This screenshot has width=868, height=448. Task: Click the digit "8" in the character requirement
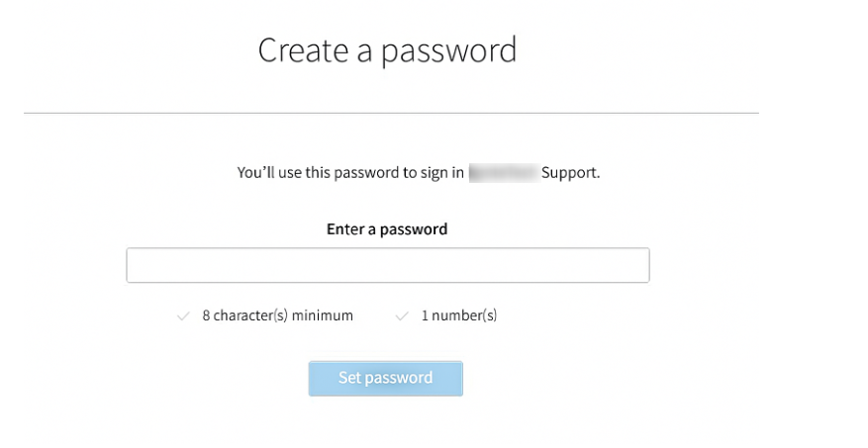point(206,316)
